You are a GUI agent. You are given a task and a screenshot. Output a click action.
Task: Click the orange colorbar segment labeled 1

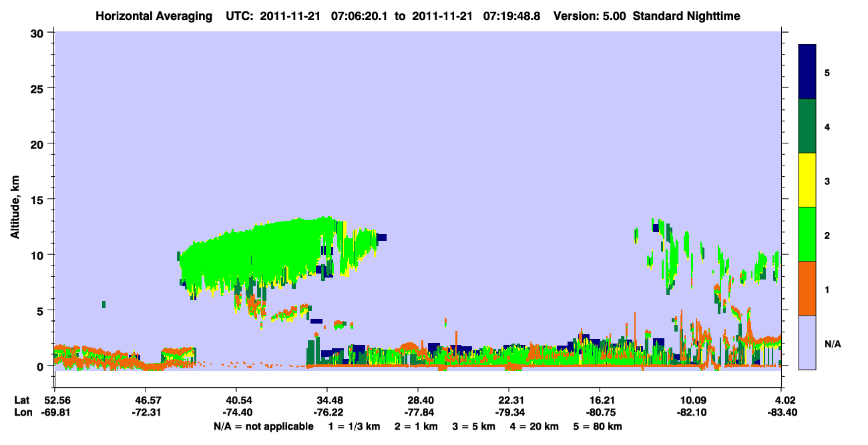pos(807,288)
